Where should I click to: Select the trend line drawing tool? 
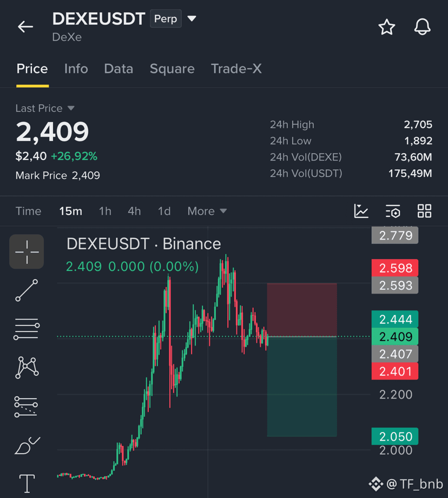(27, 290)
